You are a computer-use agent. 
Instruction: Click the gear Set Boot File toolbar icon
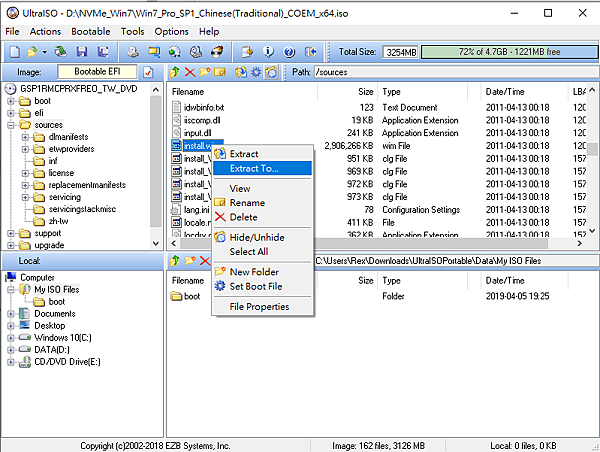256,72
